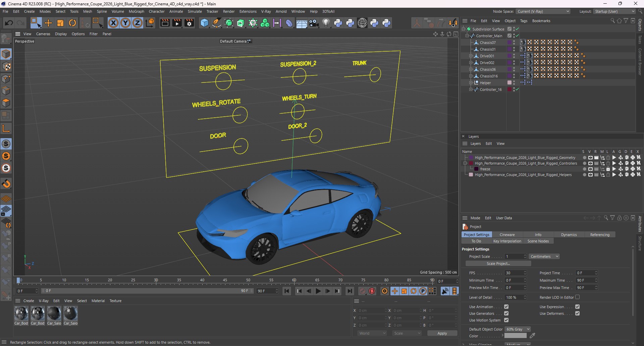Screen dimensions: 644x346
Task: Switch to Key Interpolation tab
Action: click(507, 241)
